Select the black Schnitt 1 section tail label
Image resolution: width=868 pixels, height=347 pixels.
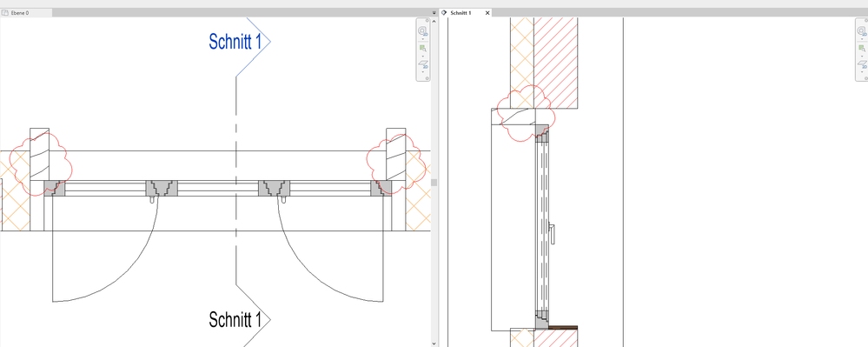(x=235, y=319)
